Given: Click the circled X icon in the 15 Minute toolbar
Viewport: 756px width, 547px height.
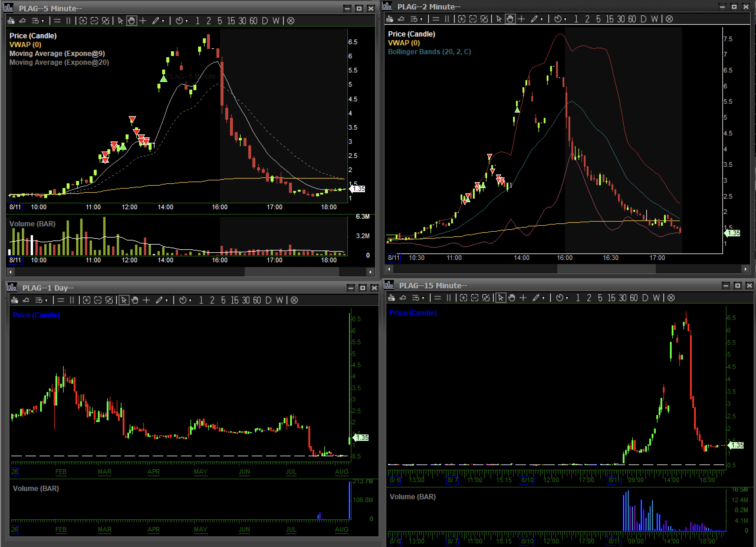Looking at the screenshot, I should [x=671, y=298].
